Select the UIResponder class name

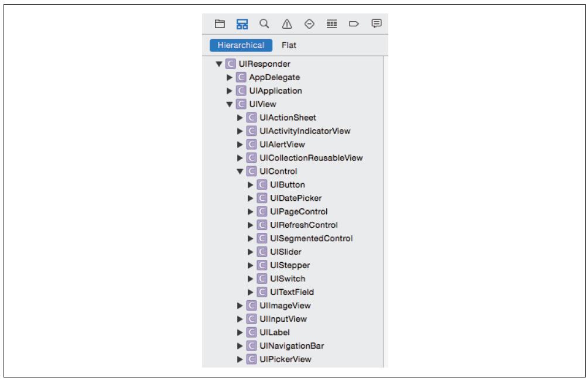[x=264, y=64]
